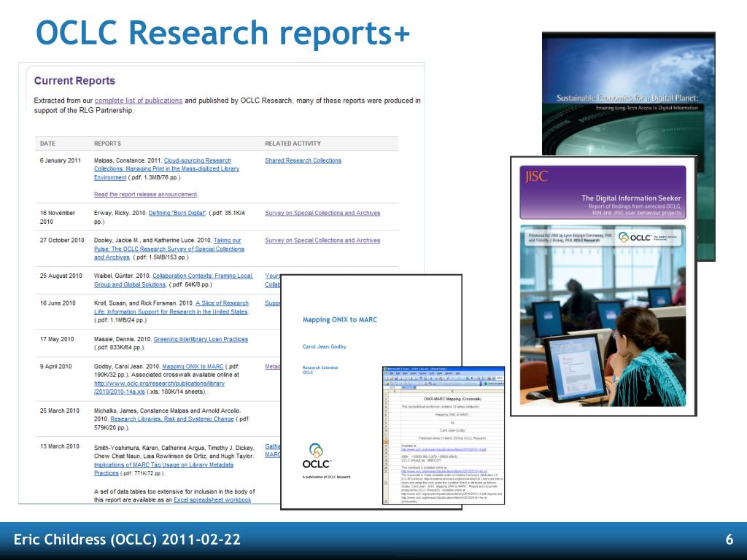Open 'Shared Research Collections' related activity
This screenshot has height=560, width=747.
point(303,160)
